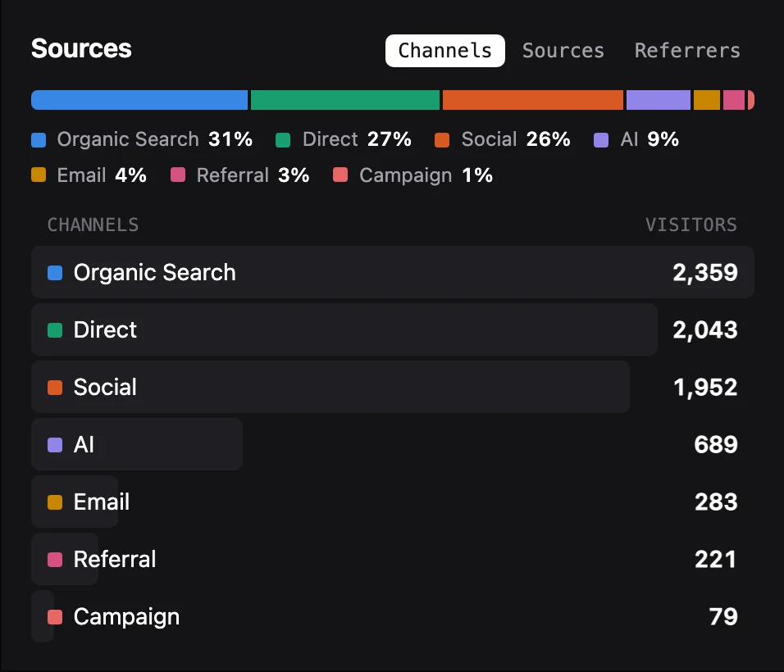Select the AI channel row
Image resolution: width=784 pixels, height=672 pixels.
click(393, 444)
